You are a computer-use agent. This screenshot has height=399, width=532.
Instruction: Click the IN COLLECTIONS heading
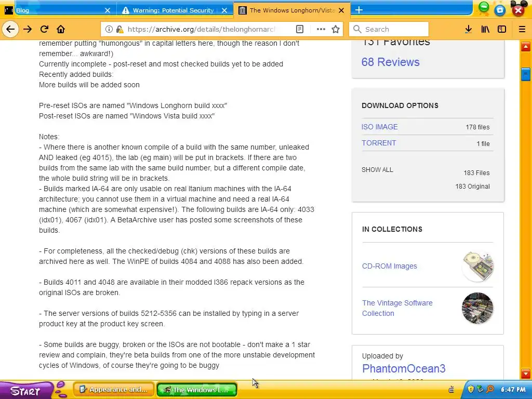[x=392, y=229]
